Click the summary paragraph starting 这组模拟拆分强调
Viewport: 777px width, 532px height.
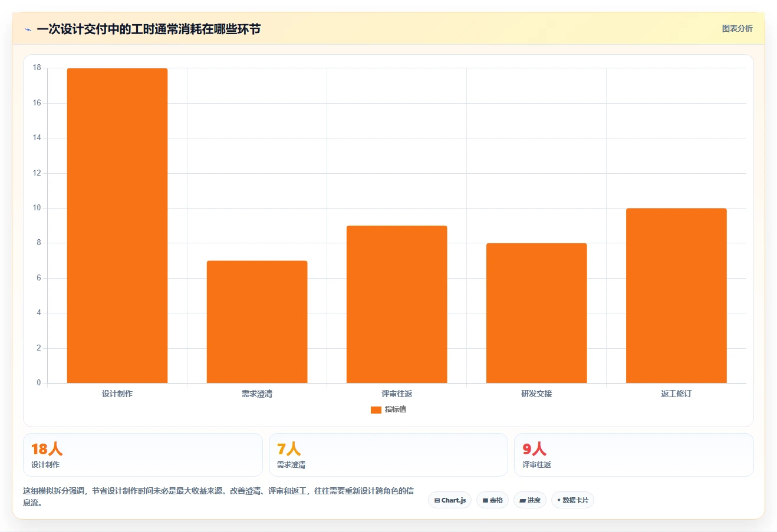[x=218, y=497]
